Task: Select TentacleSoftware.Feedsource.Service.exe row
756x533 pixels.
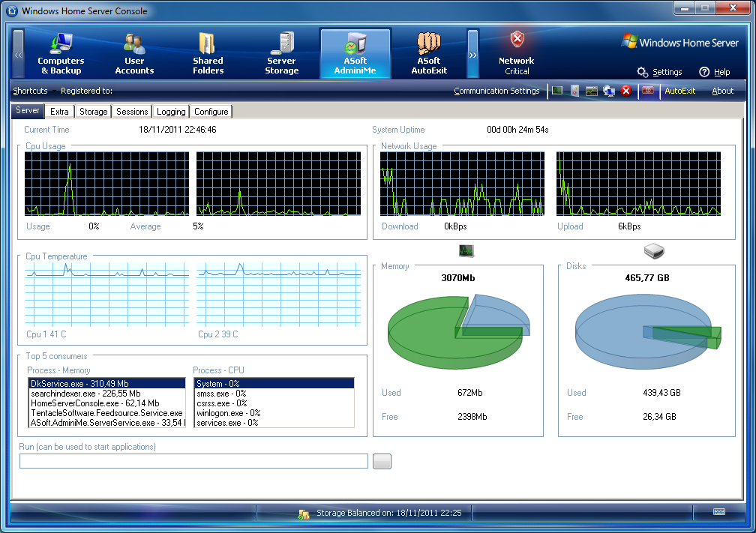Action: tap(107, 413)
